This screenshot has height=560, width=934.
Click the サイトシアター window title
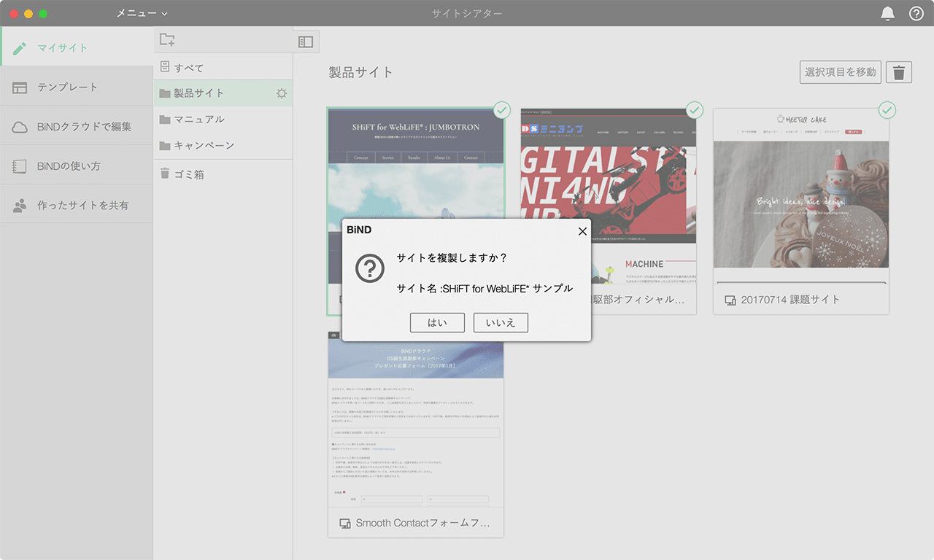point(467,13)
